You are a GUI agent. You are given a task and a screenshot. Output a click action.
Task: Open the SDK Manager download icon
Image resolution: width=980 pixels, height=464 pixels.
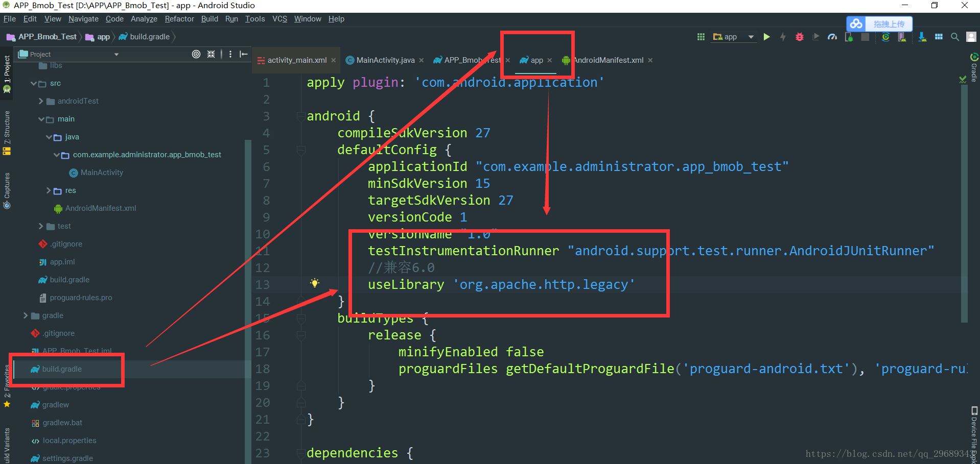[x=922, y=37]
